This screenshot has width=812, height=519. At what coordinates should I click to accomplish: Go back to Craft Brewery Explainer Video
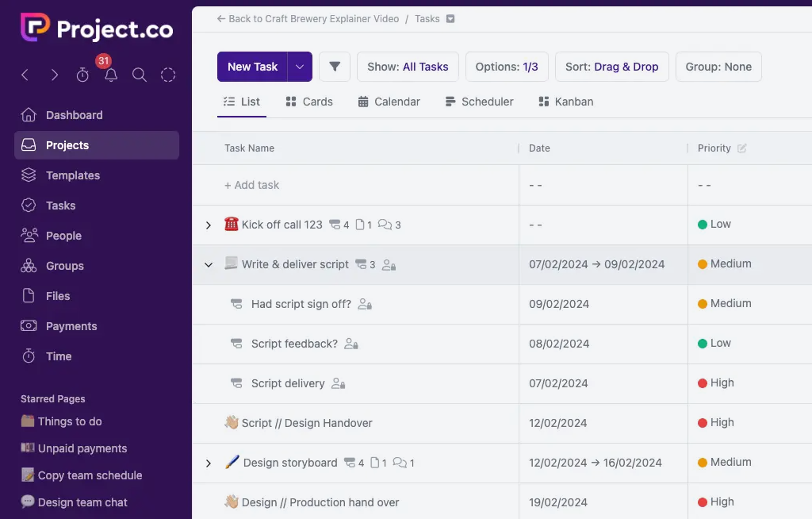pyautogui.click(x=308, y=19)
